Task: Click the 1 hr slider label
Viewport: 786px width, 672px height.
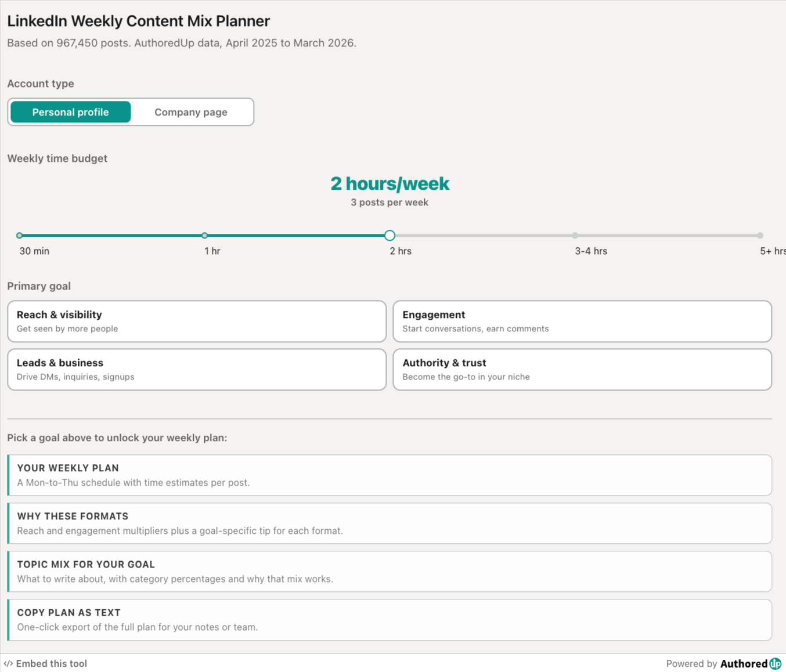Action: (212, 251)
